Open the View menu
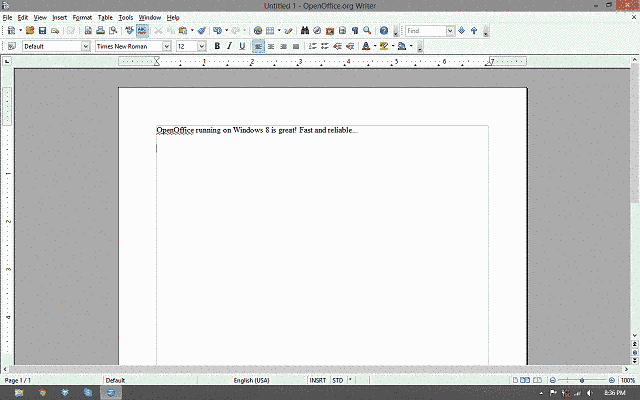 click(x=40, y=18)
